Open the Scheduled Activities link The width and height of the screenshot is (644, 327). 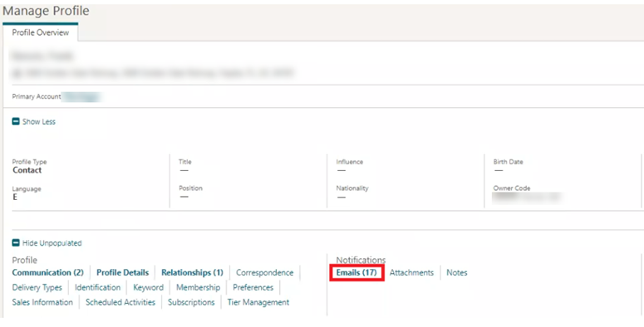[120, 302]
